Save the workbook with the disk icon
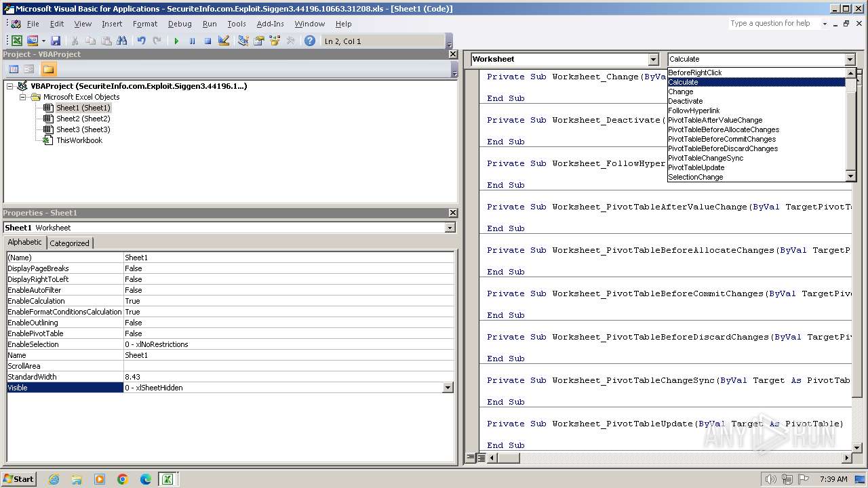 tap(56, 41)
